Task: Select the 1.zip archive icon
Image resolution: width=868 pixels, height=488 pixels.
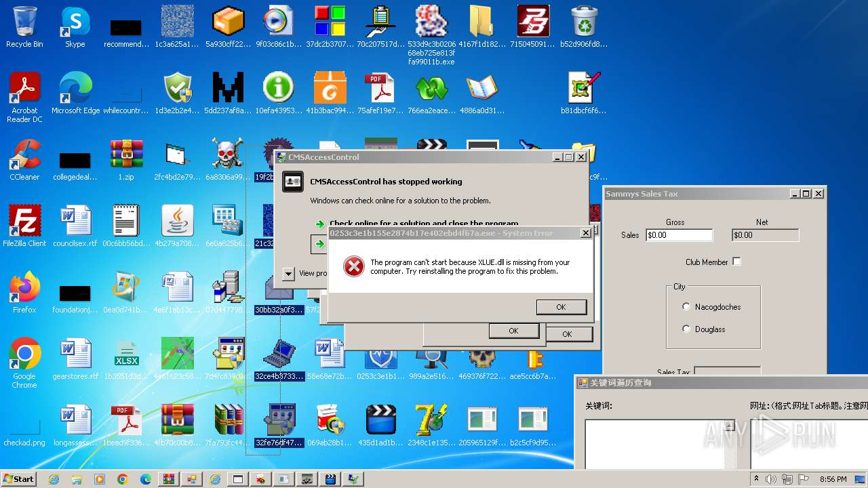Action: click(x=126, y=159)
